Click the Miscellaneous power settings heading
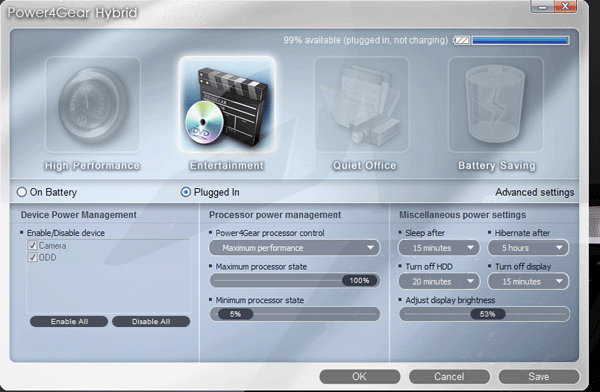Image resolution: width=600 pixels, height=392 pixels. (x=462, y=215)
